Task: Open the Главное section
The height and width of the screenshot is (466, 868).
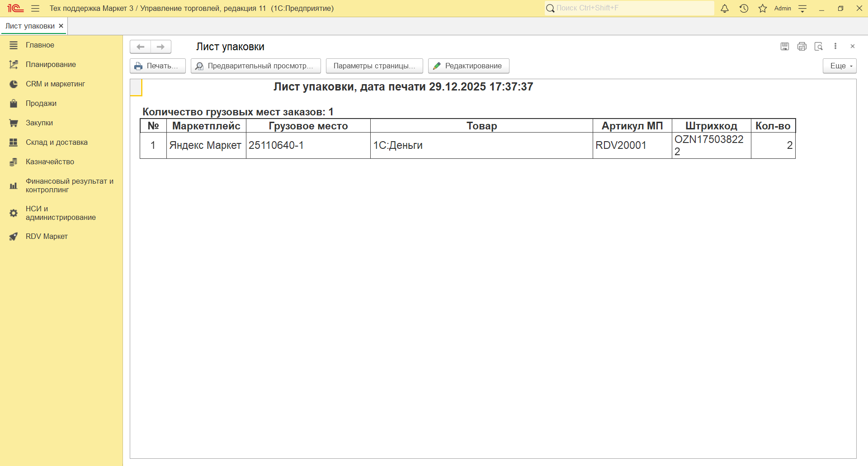Action: tap(61, 45)
